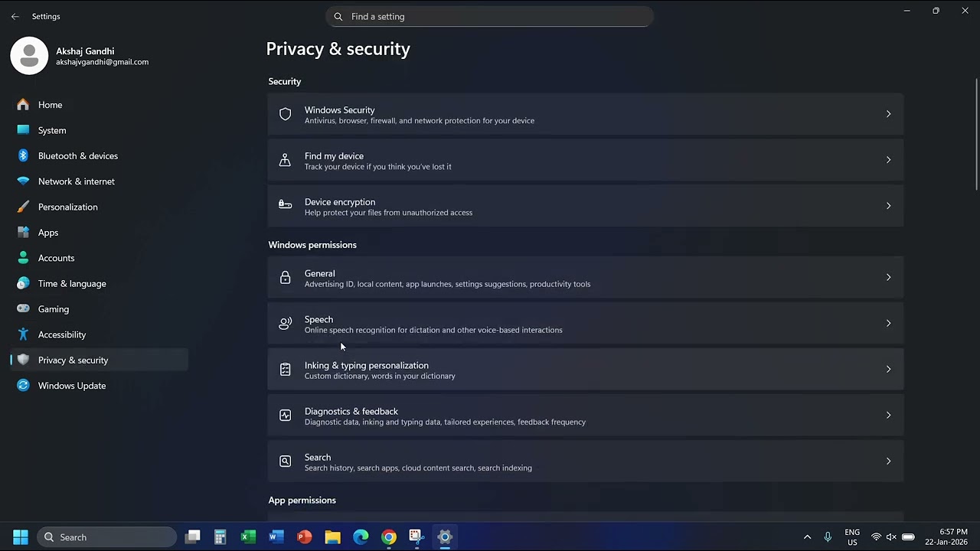
Task: Click the ENG US language indicator
Action: pyautogui.click(x=852, y=537)
